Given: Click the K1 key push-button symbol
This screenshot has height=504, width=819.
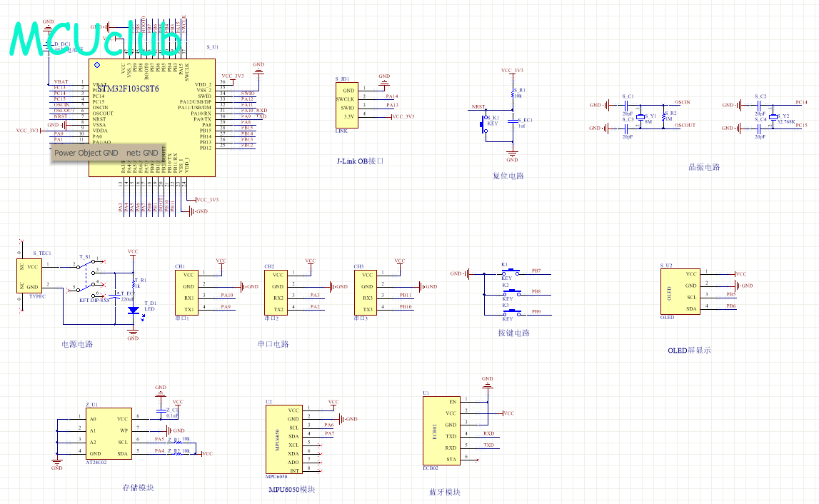Looking at the screenshot, I should click(x=511, y=273).
